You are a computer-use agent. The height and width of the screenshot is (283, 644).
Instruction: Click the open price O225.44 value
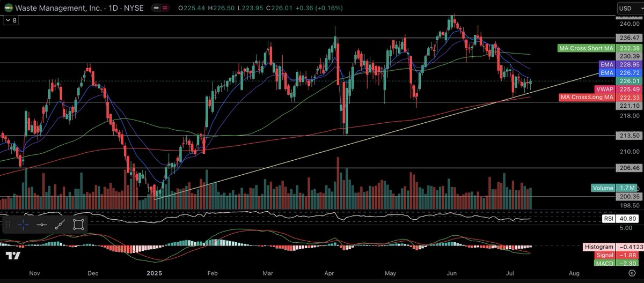191,9
